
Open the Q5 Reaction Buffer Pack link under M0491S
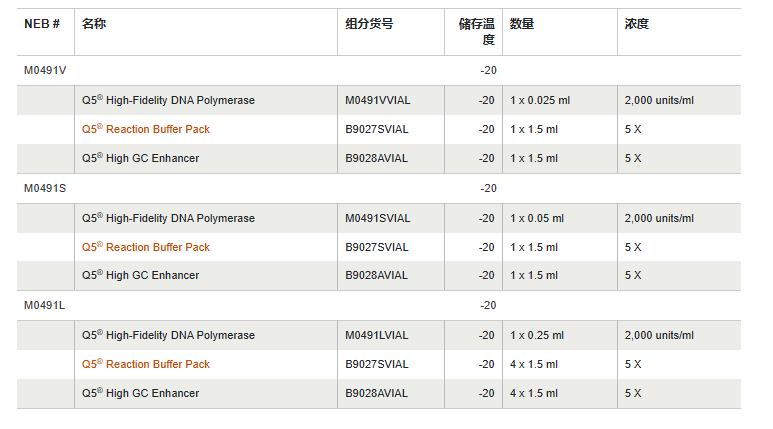(146, 247)
